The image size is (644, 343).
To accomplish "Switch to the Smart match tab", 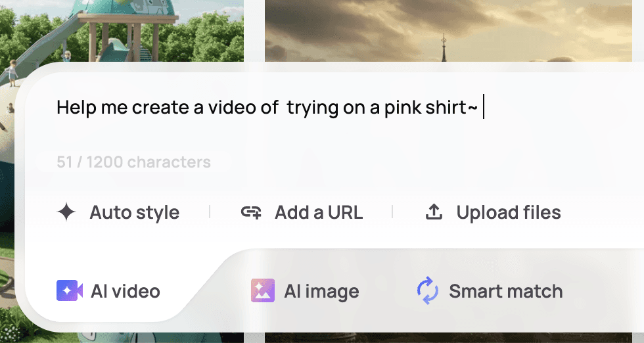I will (490, 291).
